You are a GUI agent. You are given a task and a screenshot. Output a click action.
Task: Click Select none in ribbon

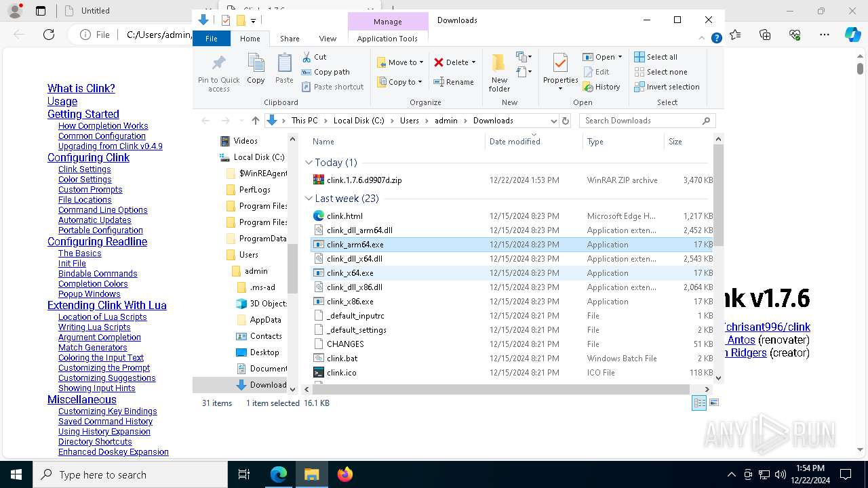pyautogui.click(x=660, y=72)
